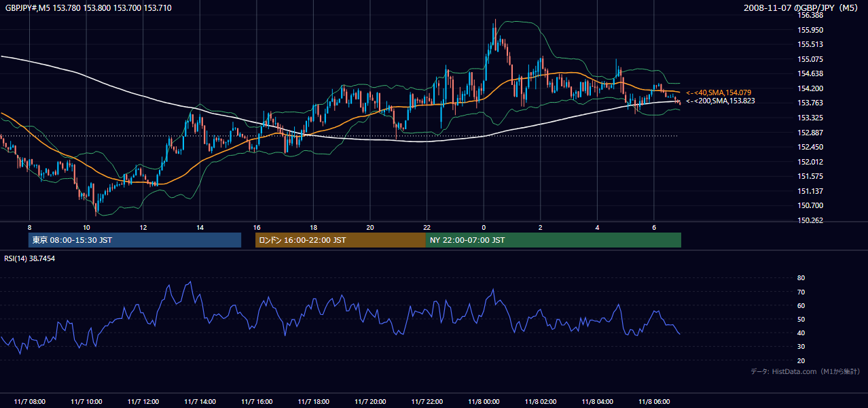The width and height of the screenshot is (868, 408).
Task: Click hour tick 22 under price chart
Action: tap(427, 227)
